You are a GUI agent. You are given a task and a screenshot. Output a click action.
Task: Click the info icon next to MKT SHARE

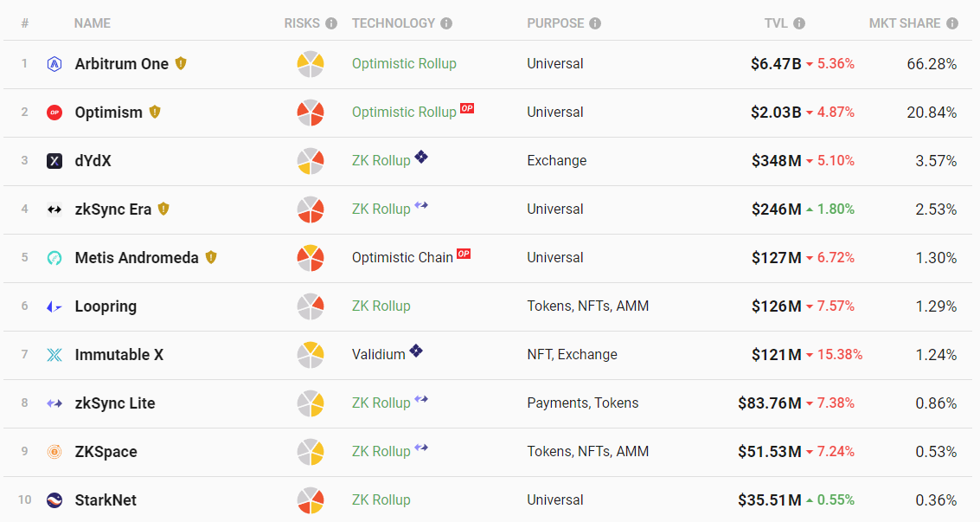click(x=952, y=23)
